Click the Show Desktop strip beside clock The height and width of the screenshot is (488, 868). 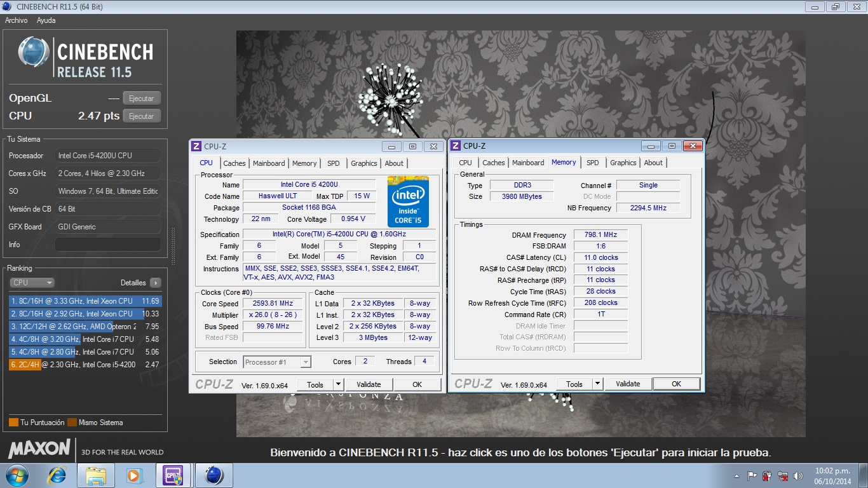864,475
